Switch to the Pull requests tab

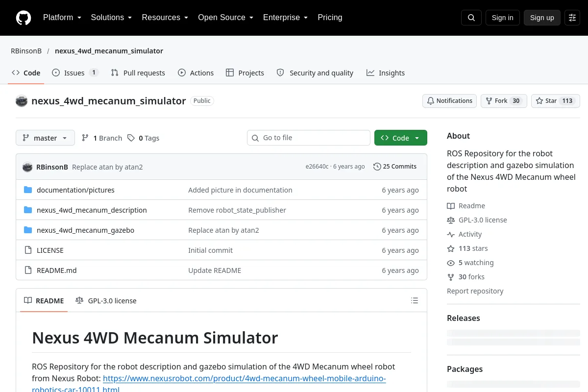click(x=138, y=73)
